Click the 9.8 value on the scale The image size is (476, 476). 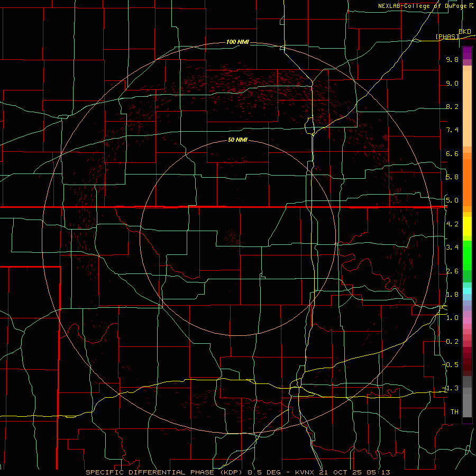click(x=452, y=59)
